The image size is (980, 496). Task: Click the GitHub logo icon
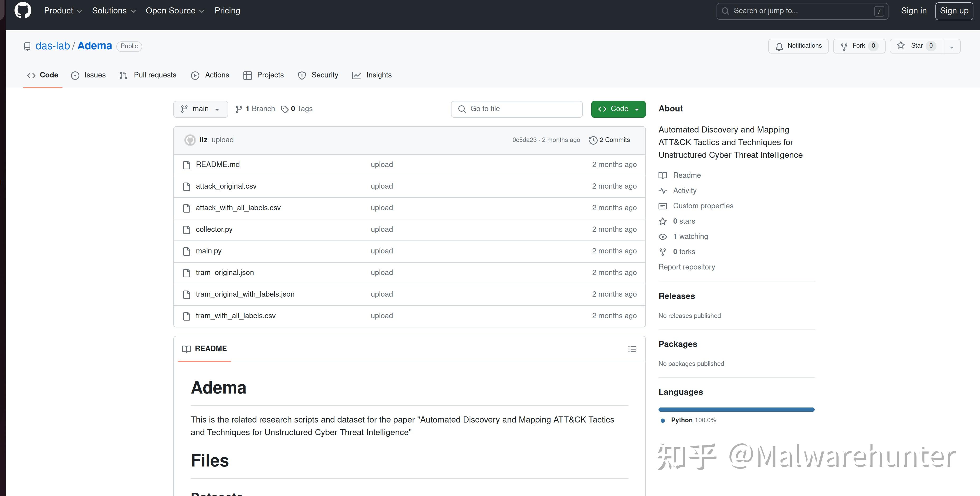click(23, 11)
